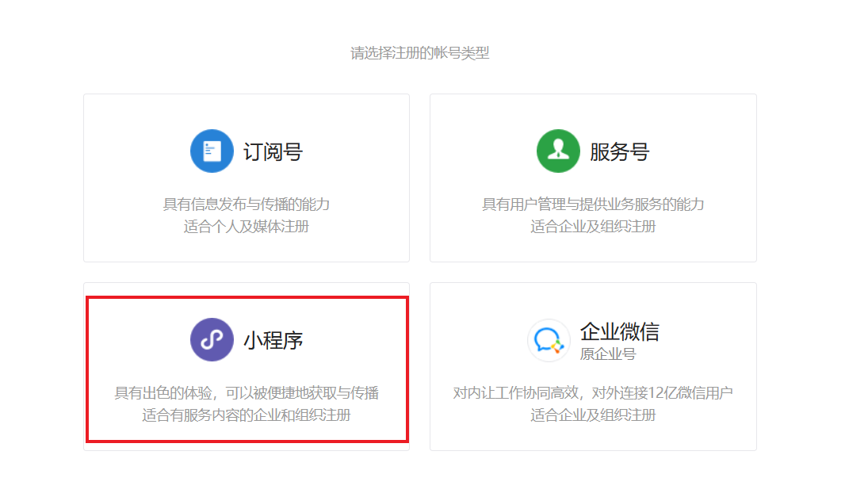This screenshot has width=868, height=497.
Task: Select the 服务号 account type title
Action: tap(619, 151)
